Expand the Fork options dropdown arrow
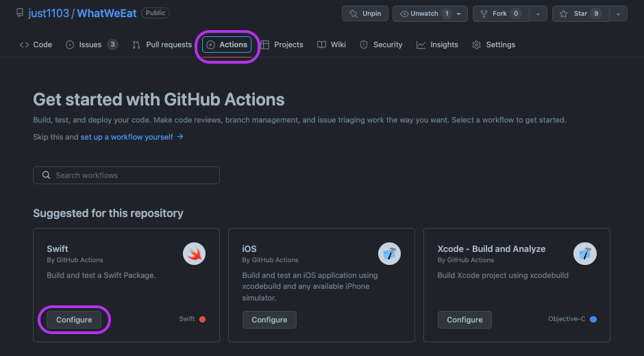The width and height of the screenshot is (644, 356). point(538,14)
